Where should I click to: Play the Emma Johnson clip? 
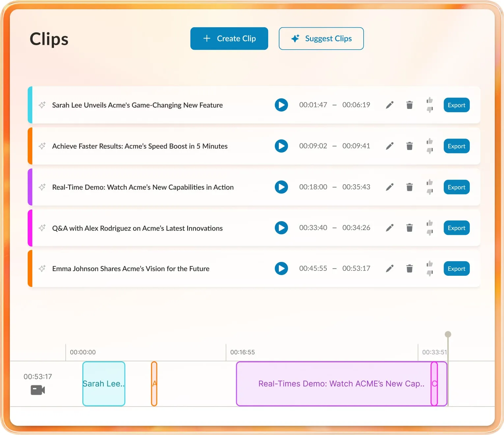pyautogui.click(x=281, y=269)
